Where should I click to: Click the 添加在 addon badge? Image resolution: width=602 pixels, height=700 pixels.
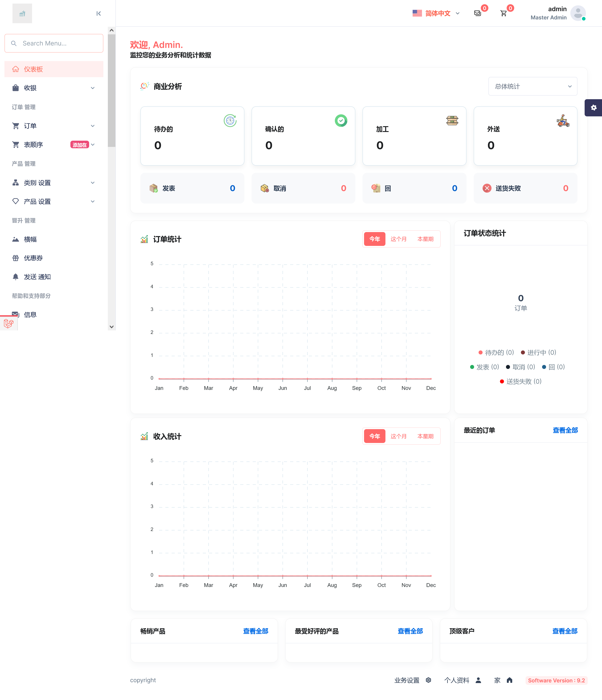[x=80, y=145]
